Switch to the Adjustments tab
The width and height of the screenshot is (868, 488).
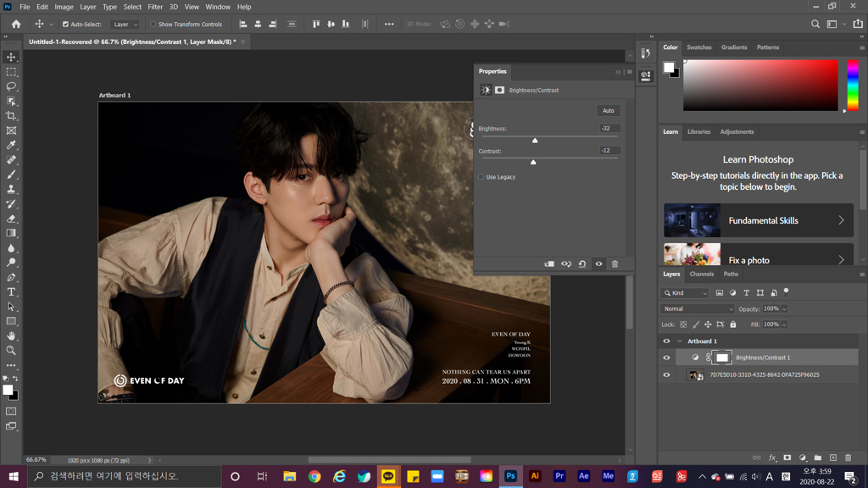[x=737, y=131]
